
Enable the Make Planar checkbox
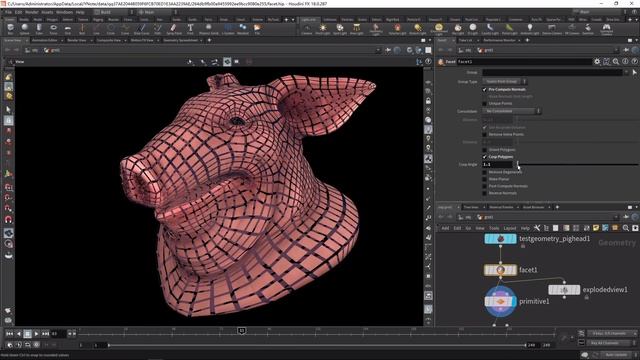[484, 179]
